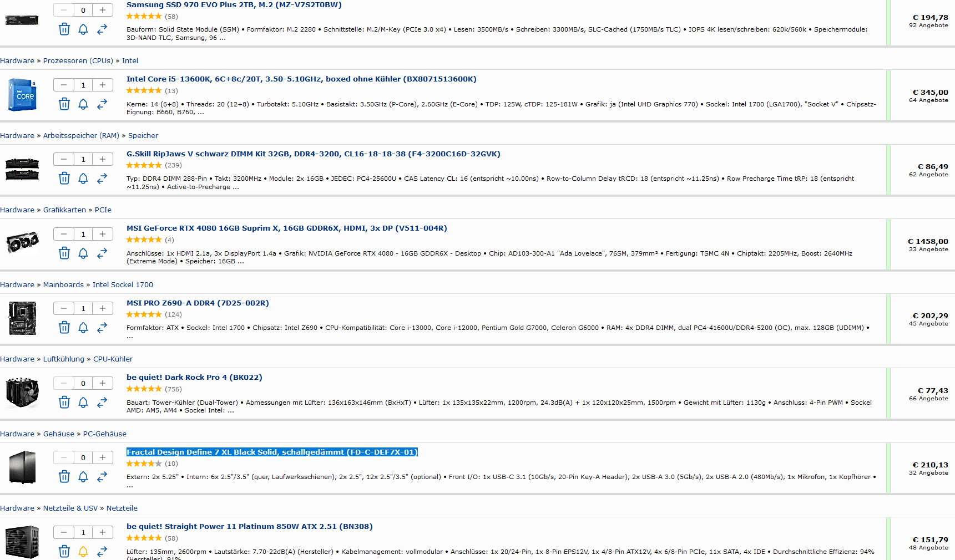Click the Intel Core box thumbnail
This screenshot has height=560, width=955.
tap(22, 95)
